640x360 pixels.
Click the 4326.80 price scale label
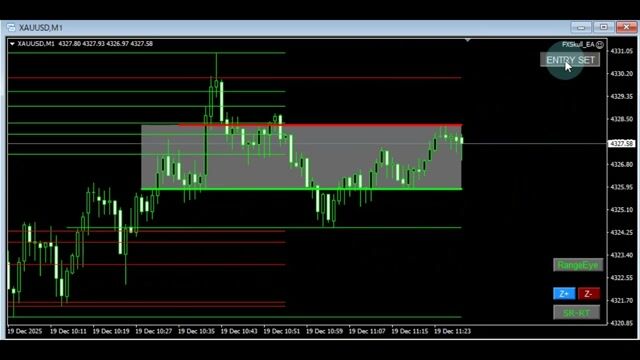pyautogui.click(x=621, y=164)
